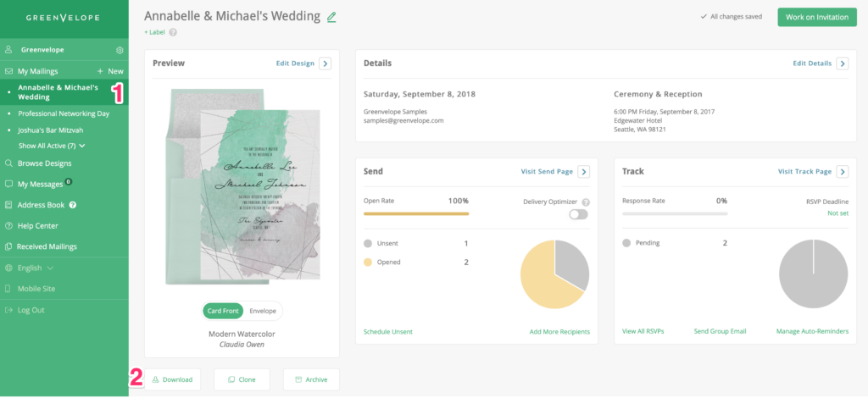Screen dimensions: 868x398
Task: Click the arrow button beside Visit Track Page
Action: click(x=842, y=172)
